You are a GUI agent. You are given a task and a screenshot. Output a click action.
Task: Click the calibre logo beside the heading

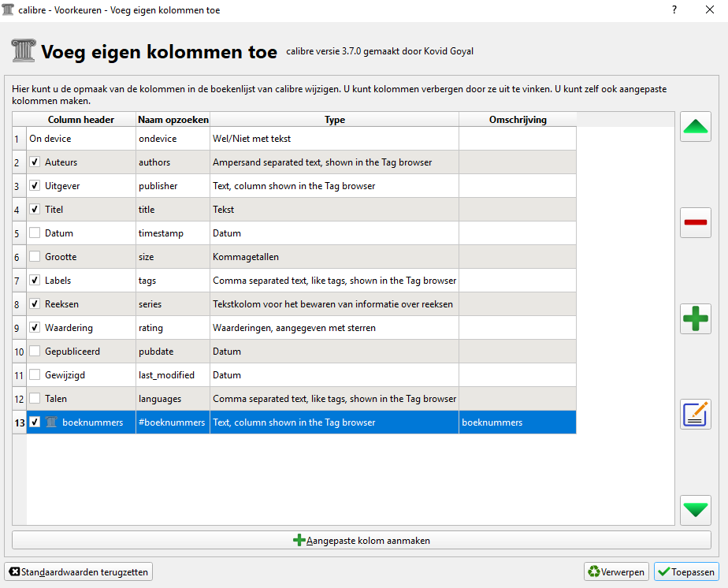[x=23, y=51]
